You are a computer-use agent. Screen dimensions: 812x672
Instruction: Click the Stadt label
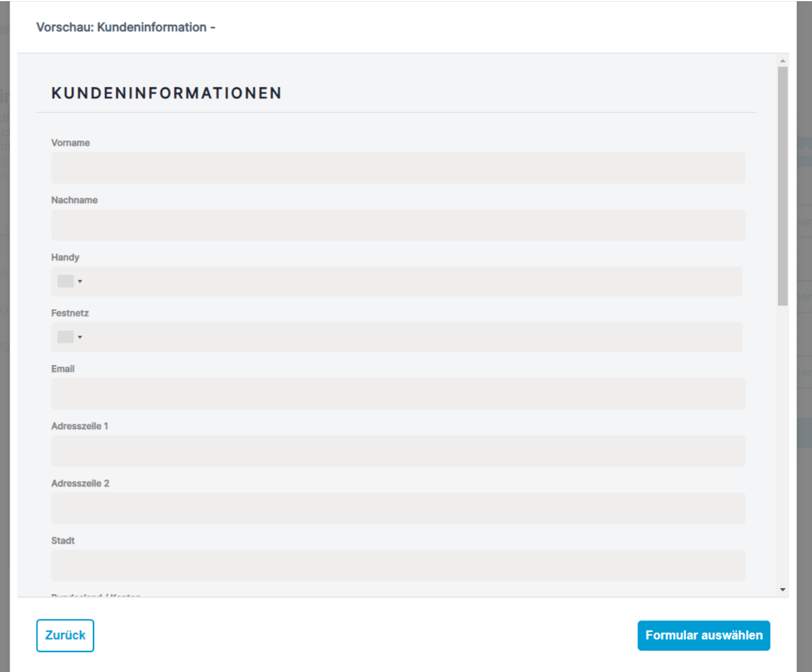click(63, 541)
